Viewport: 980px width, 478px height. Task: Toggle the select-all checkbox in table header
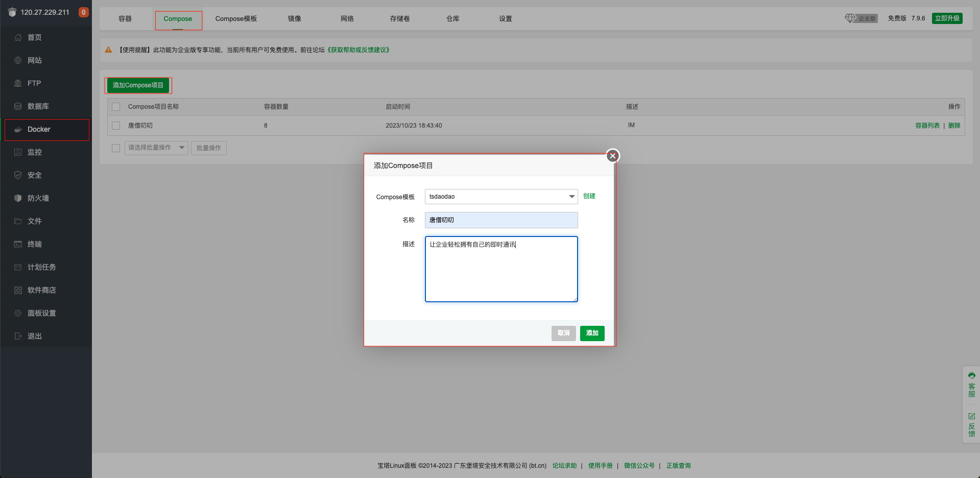(116, 107)
